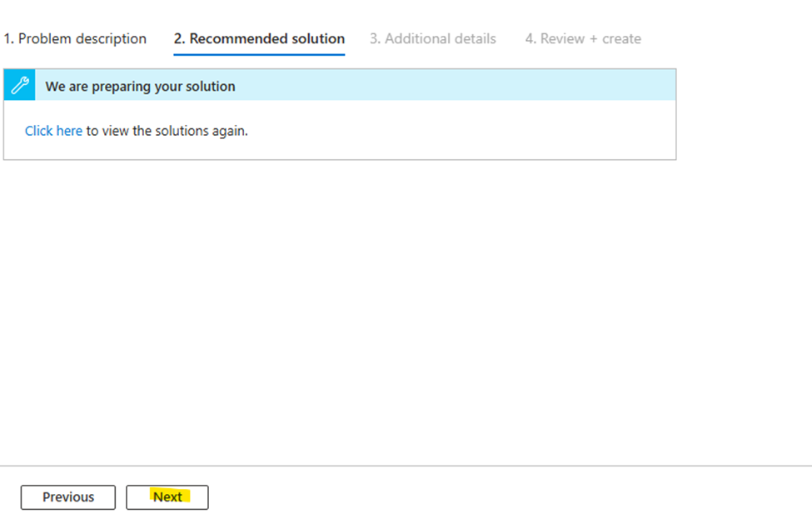Click the Previous button
Viewport: 812px width, 514px height.
click(67, 497)
